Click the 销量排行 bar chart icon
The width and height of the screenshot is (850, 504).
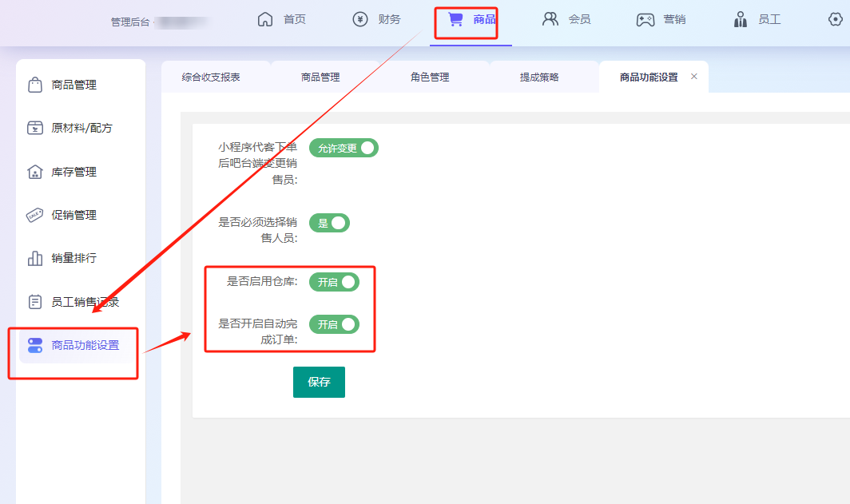35,259
